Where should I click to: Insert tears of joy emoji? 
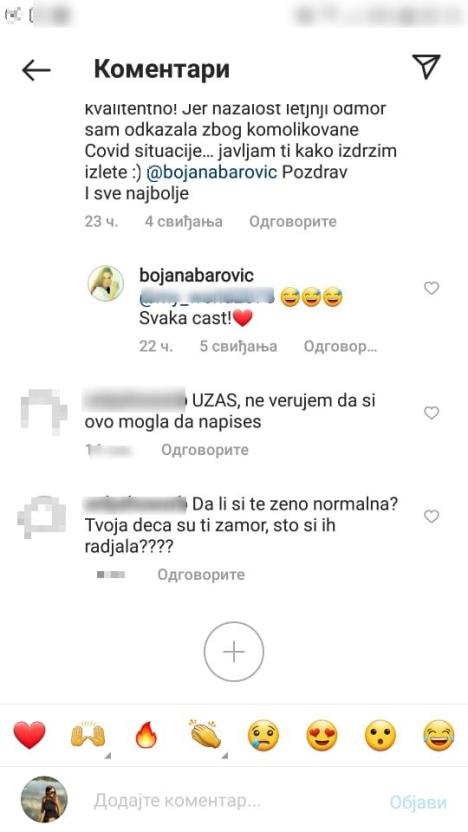[x=439, y=736]
